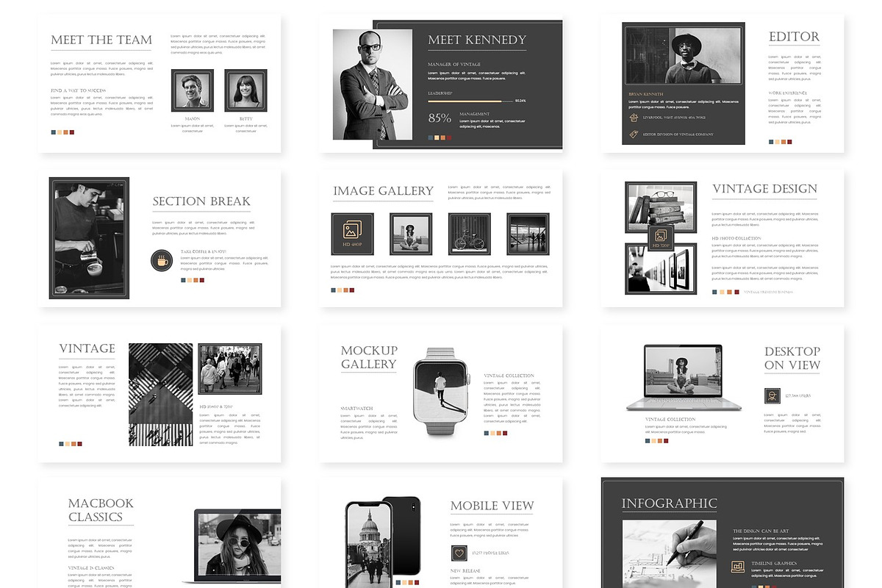This screenshot has width=882, height=588.
Task: Select the bicycle photo in Image Gallery
Action: point(470,234)
